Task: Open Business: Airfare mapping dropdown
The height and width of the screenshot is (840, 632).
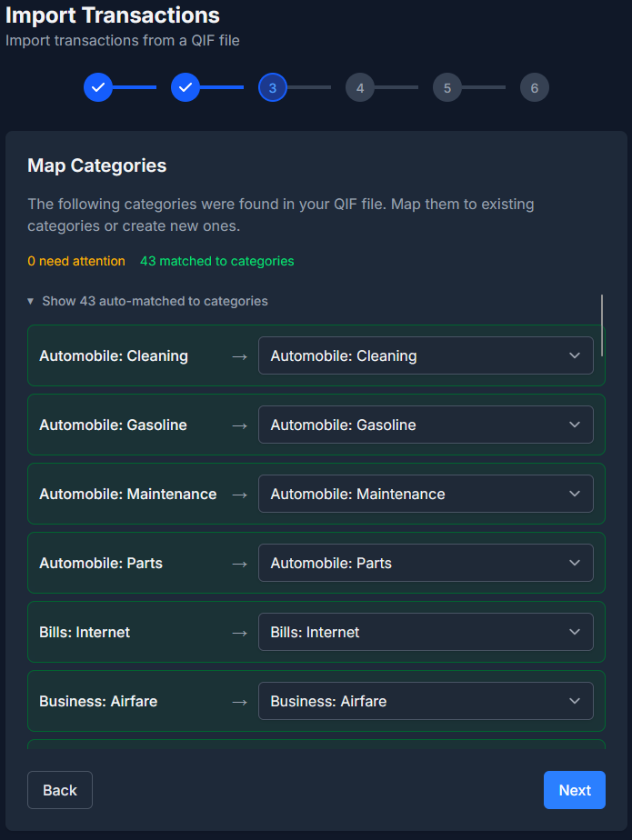Action: [x=426, y=701]
